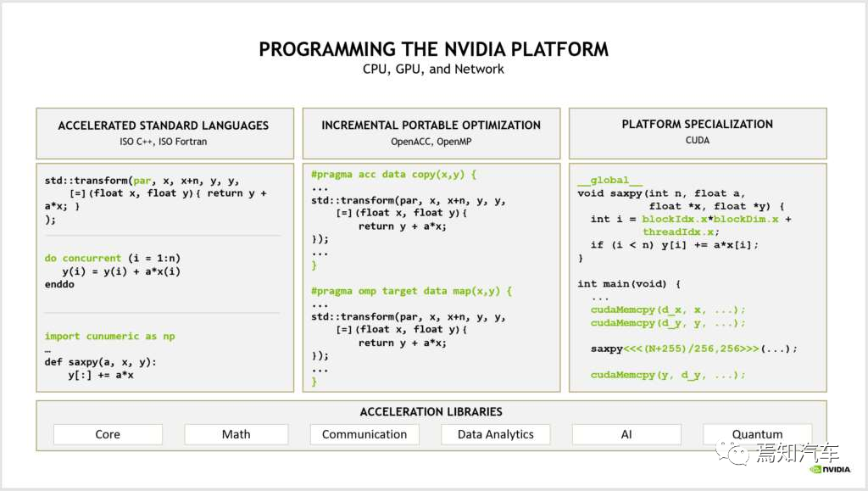Click the "enddo" code line
Viewport: 868px width, 491px height.
59,285
